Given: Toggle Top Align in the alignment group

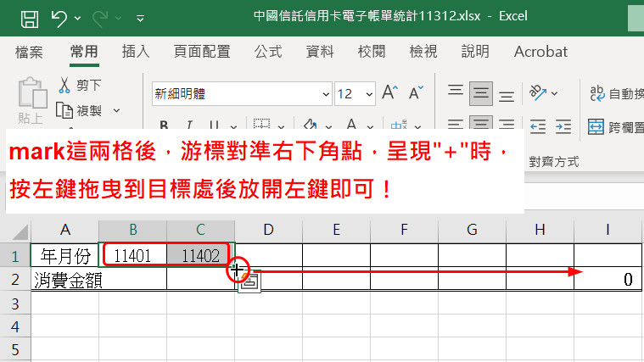Looking at the screenshot, I should pyautogui.click(x=456, y=92).
